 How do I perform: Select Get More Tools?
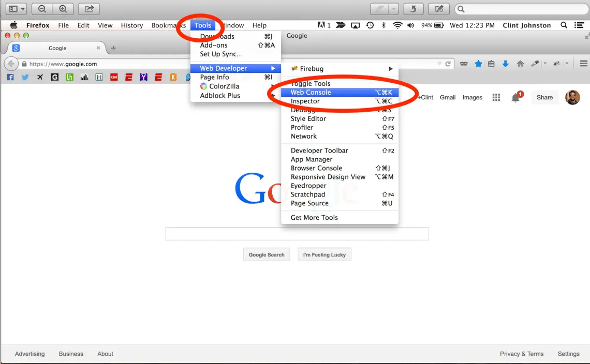click(340, 217)
